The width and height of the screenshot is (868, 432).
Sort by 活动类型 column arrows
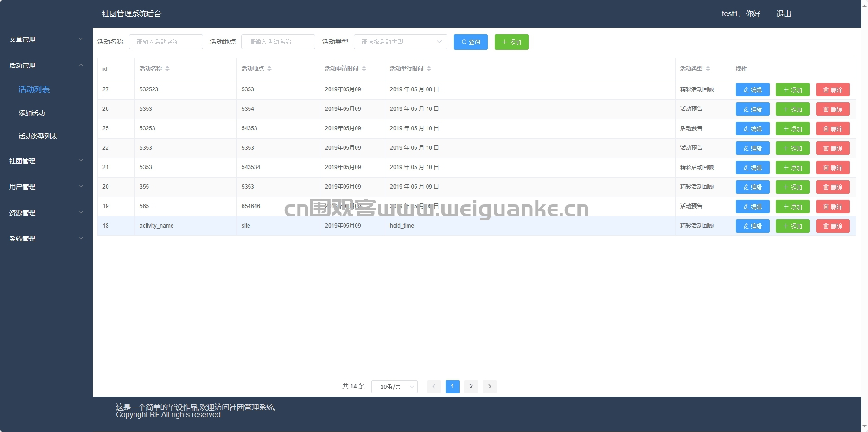click(708, 69)
